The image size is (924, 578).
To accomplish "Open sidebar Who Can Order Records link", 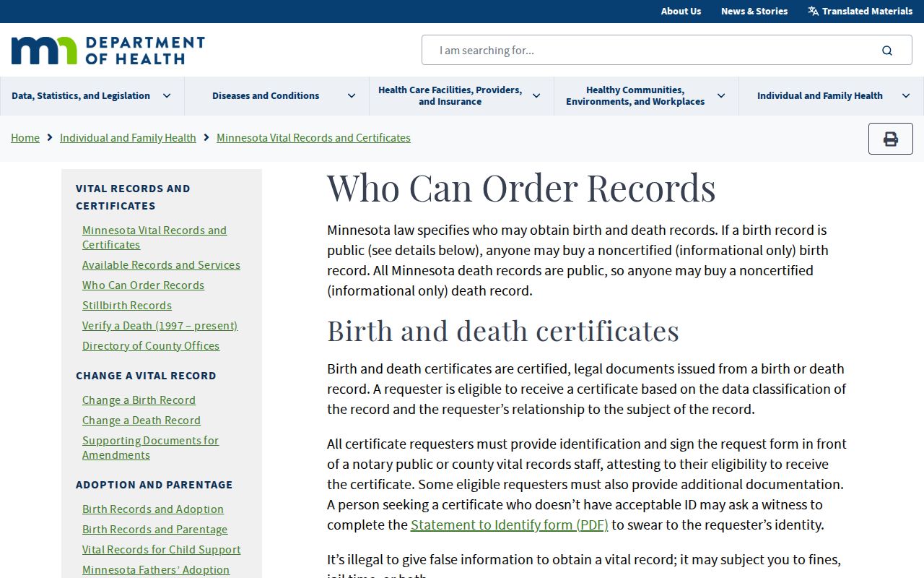I will [143, 285].
